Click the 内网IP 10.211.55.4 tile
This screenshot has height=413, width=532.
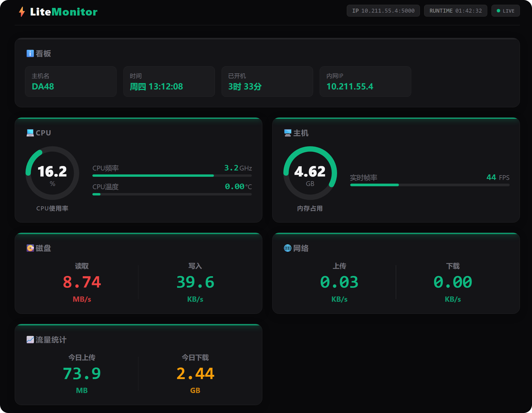point(365,82)
